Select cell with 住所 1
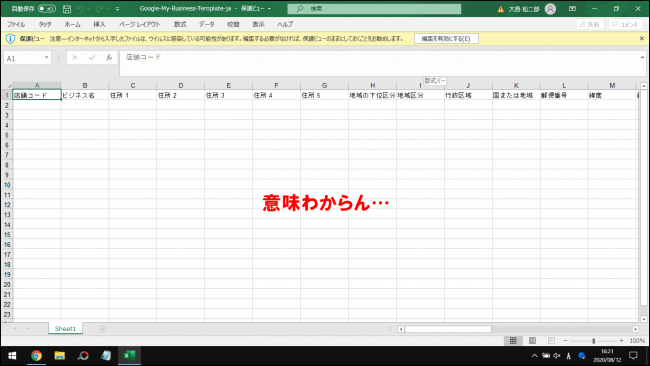 point(132,95)
